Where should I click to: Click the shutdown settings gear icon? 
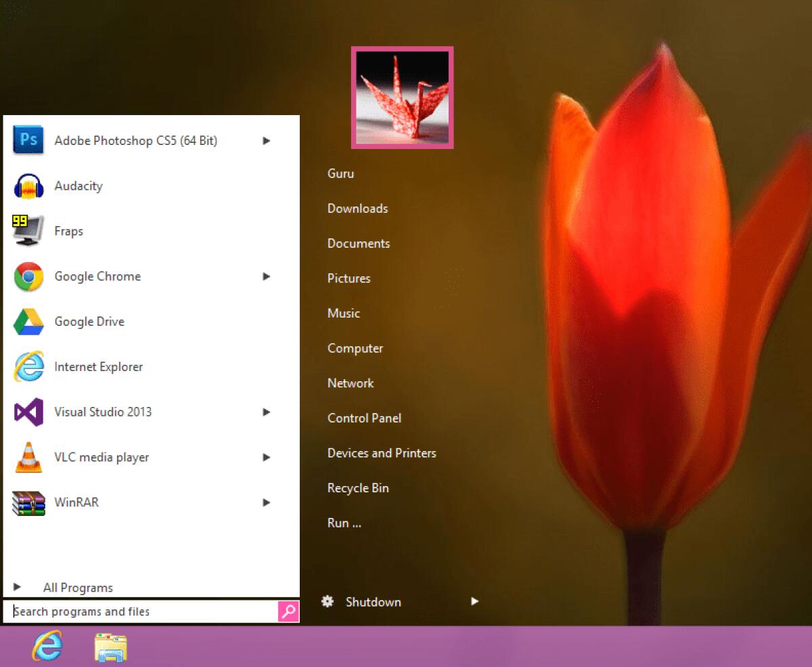328,601
